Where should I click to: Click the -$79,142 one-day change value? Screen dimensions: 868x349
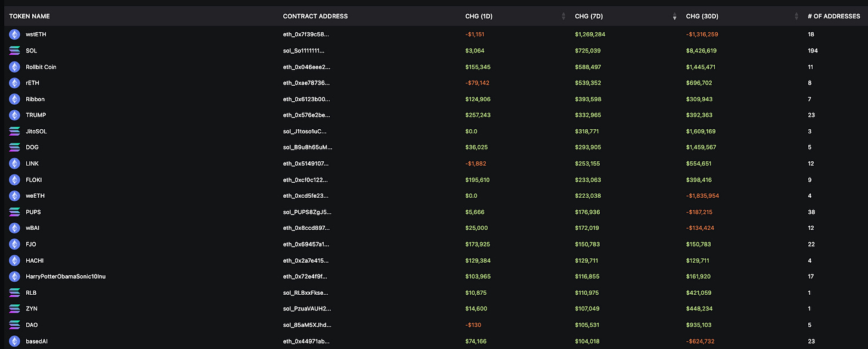[x=478, y=83]
